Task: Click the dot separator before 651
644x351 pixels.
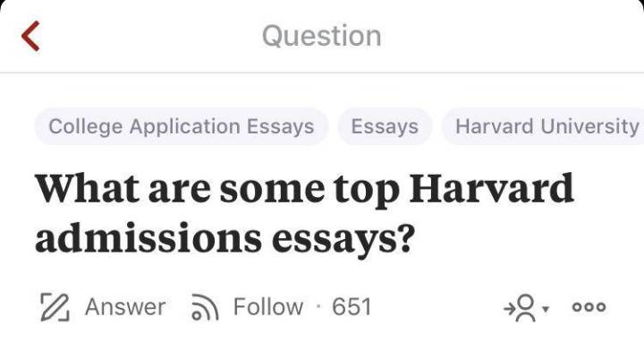Action: click(x=318, y=307)
